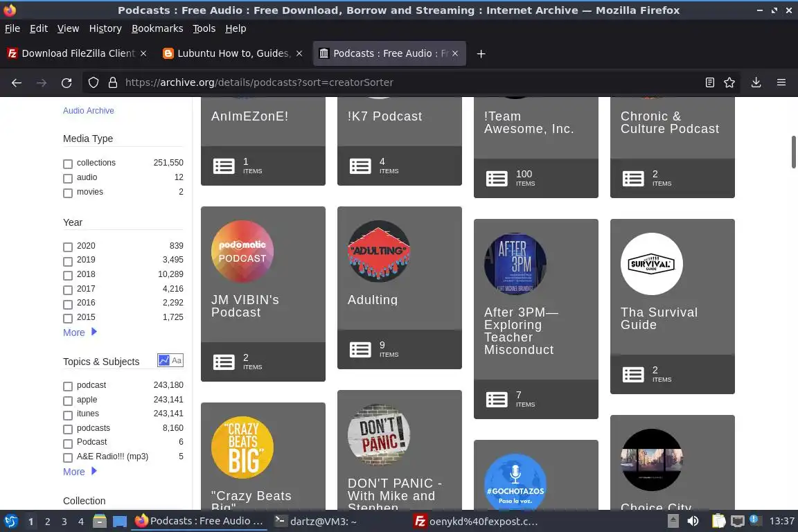Open the File menu
Image resolution: width=798 pixels, height=532 pixels.
tap(12, 28)
